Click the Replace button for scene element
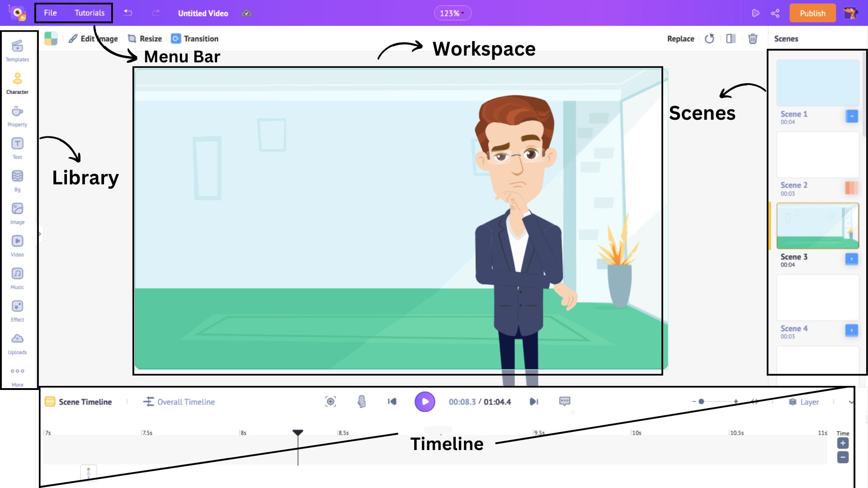This screenshot has width=868, height=488. pos(681,39)
